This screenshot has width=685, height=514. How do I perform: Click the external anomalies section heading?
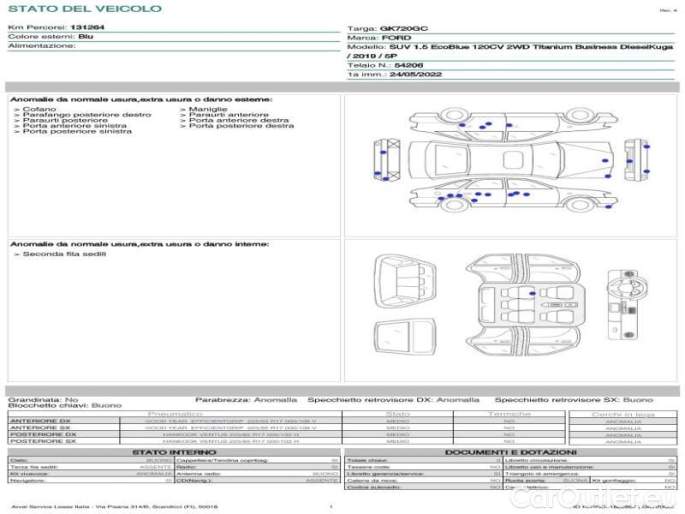141,100
